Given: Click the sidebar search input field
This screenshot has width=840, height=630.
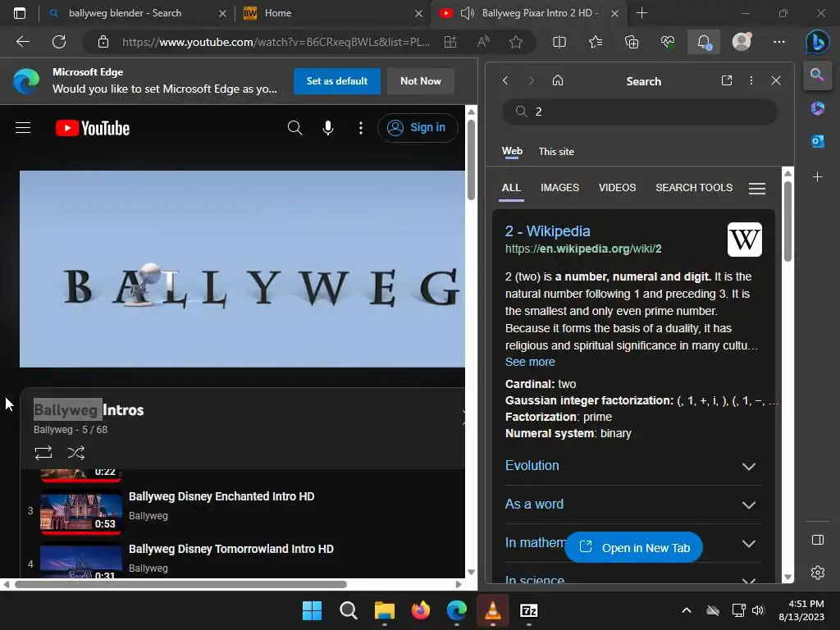Looking at the screenshot, I should coord(640,112).
